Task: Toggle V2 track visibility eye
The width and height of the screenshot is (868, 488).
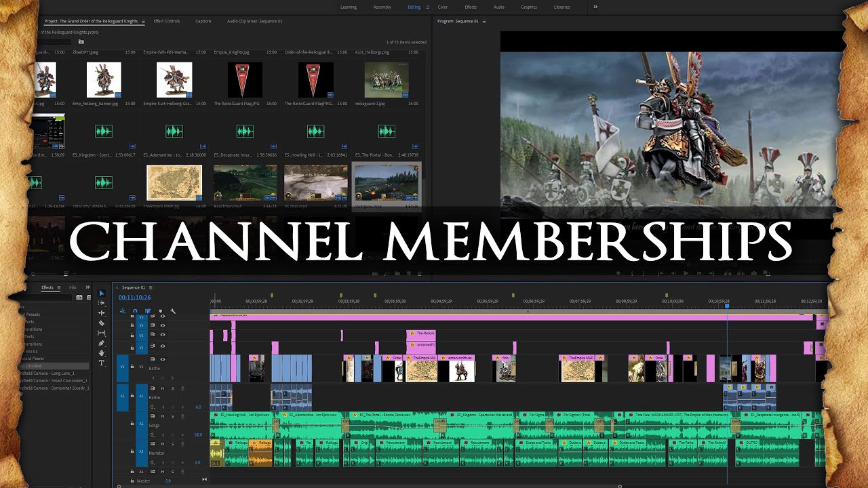Action: coord(163,346)
